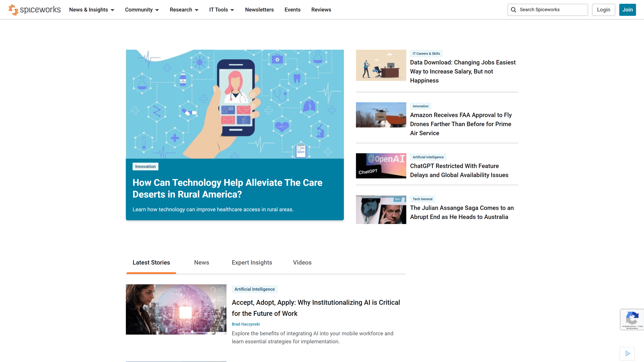Screen dimensions: 644x362
Task: Open the Community dropdown menu
Action: [x=142, y=10]
